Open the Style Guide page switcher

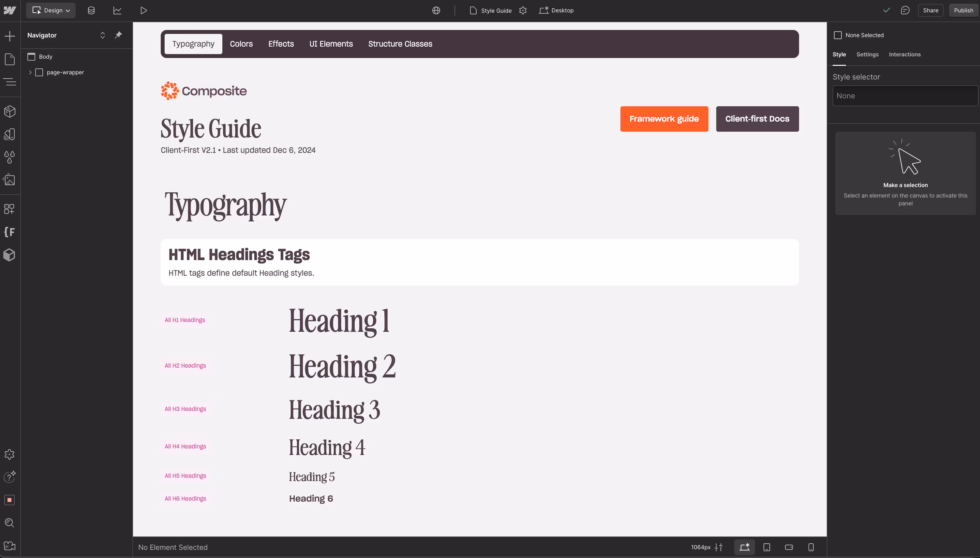tap(491, 10)
